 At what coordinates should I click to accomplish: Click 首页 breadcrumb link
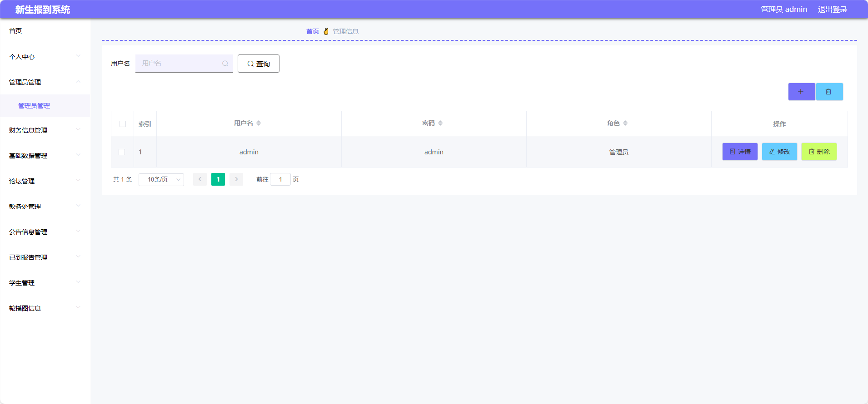[x=313, y=31]
